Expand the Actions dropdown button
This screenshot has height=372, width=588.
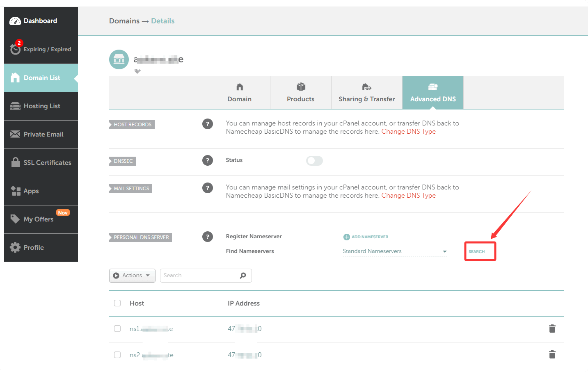click(132, 276)
